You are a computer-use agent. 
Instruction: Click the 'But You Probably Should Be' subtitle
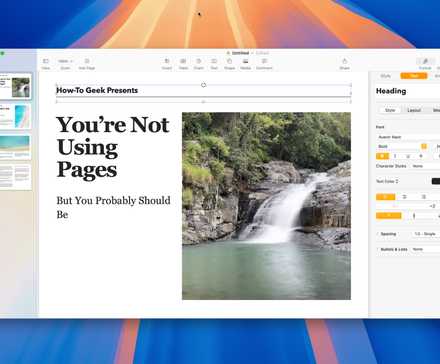(113, 207)
